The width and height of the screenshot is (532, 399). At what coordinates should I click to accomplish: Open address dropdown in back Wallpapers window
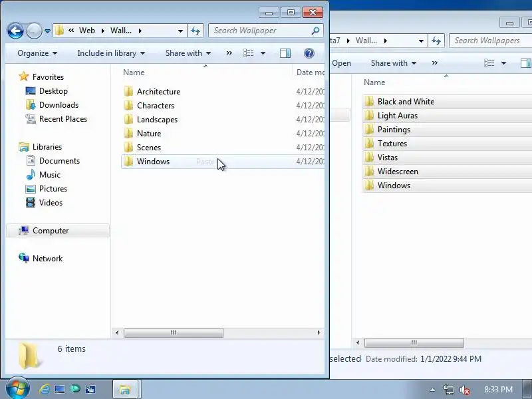(x=421, y=41)
